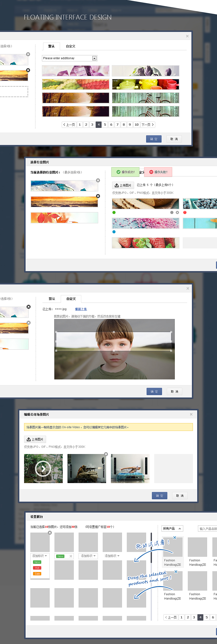The height and width of the screenshot is (644, 217).
Task: Go to 下一页 in gallery pagination
Action: point(148,124)
